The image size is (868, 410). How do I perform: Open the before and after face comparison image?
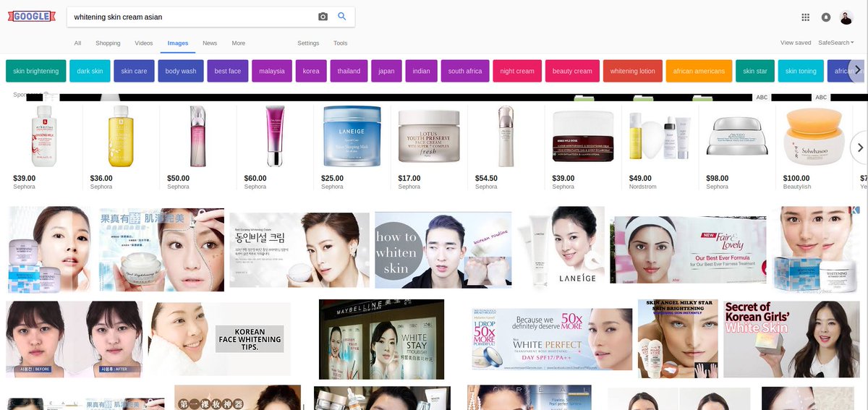click(75, 339)
